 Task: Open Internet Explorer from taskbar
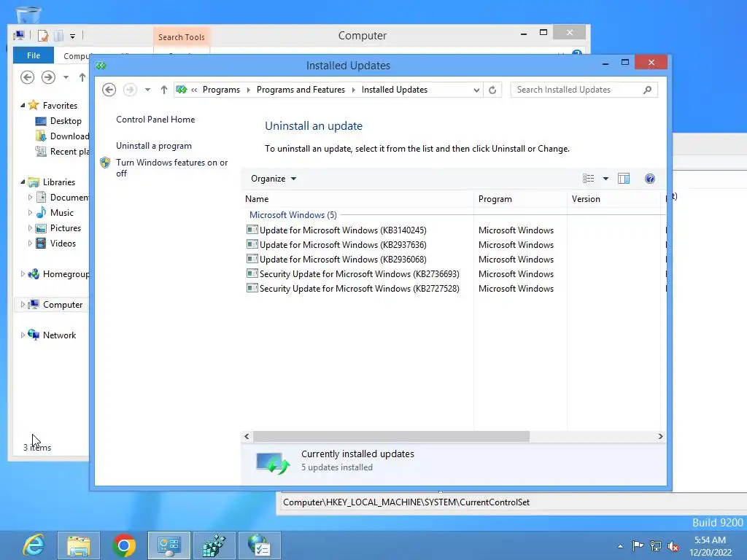tap(34, 545)
